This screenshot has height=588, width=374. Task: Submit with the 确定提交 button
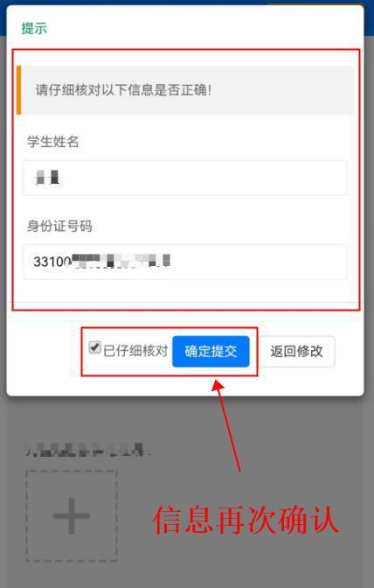(x=211, y=352)
